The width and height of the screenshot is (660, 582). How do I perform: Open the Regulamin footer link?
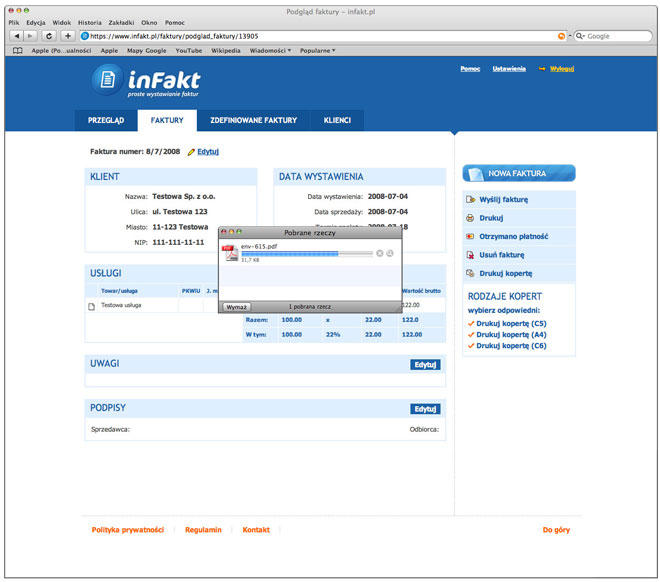tap(203, 530)
